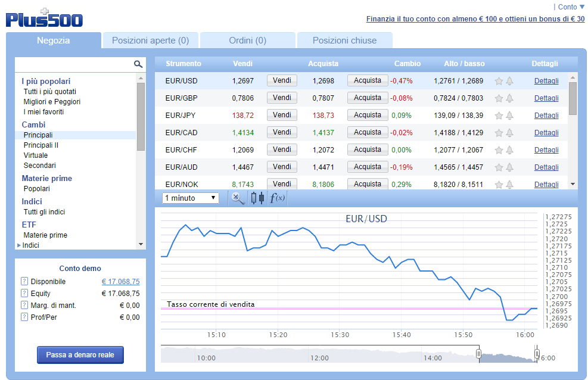
Task: Favorite EUR/CAD using its star
Action: [499, 133]
